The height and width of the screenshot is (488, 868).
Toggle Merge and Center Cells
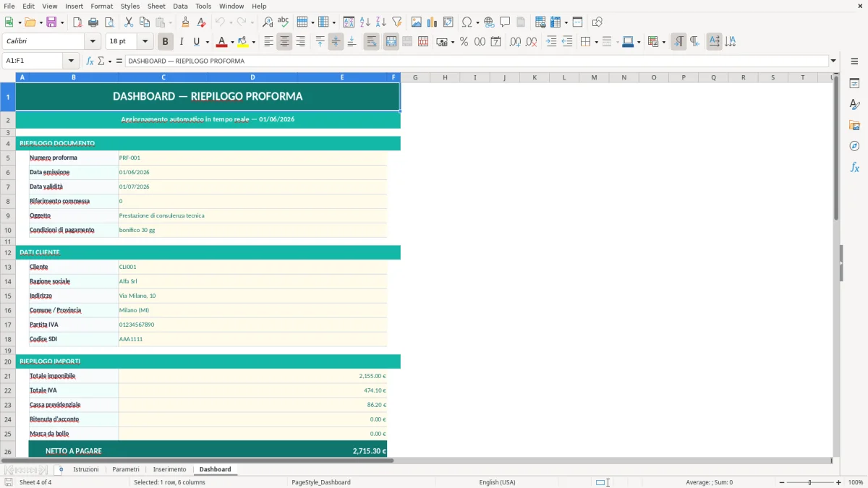(391, 42)
